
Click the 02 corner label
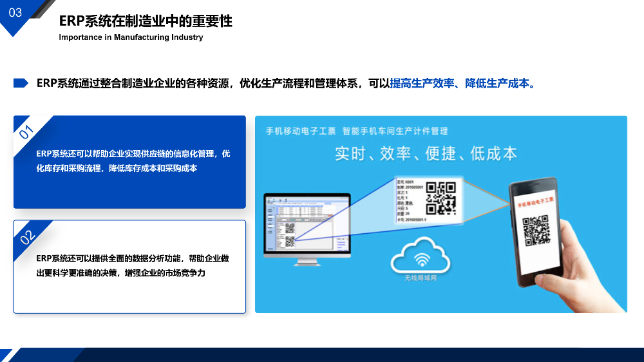[27, 237]
